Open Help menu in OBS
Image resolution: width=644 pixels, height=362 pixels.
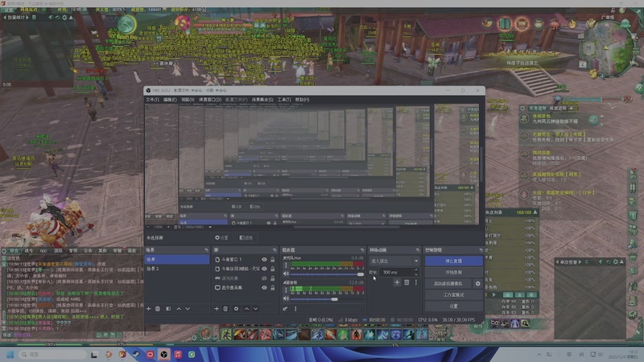click(303, 100)
